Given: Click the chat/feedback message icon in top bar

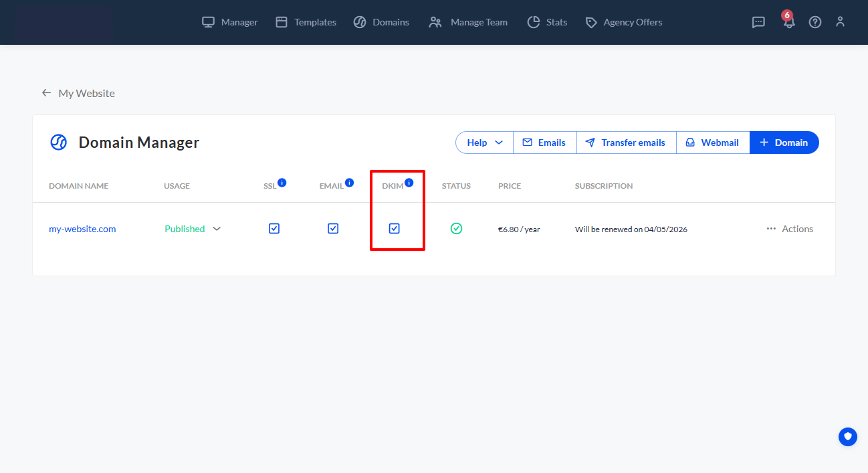Looking at the screenshot, I should coord(758,22).
